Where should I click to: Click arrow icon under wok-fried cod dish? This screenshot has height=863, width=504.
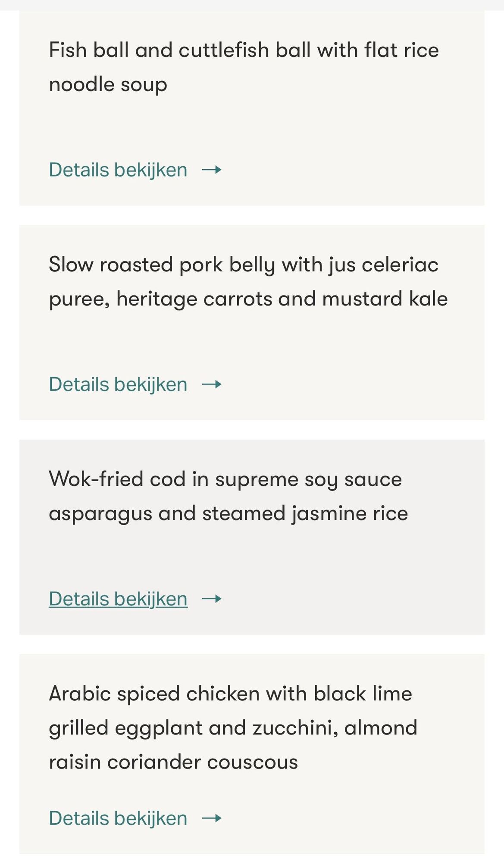tap(212, 599)
